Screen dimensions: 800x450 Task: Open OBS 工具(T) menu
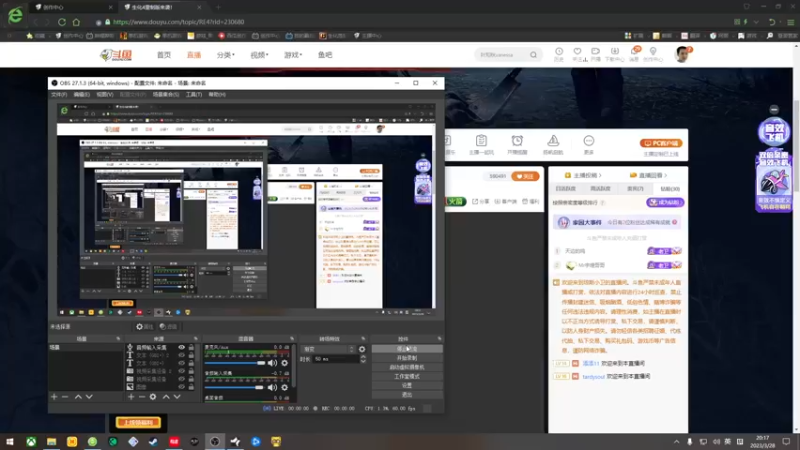click(194, 94)
